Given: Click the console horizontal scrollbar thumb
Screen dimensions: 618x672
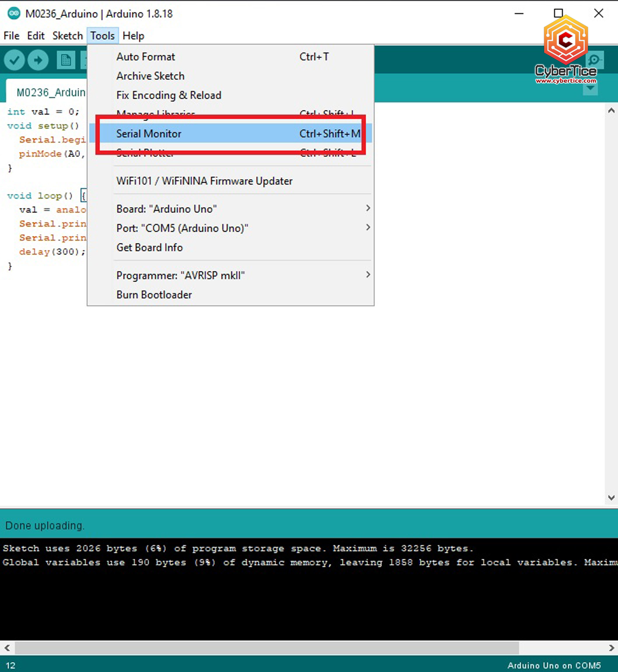Looking at the screenshot, I should click(x=267, y=648).
